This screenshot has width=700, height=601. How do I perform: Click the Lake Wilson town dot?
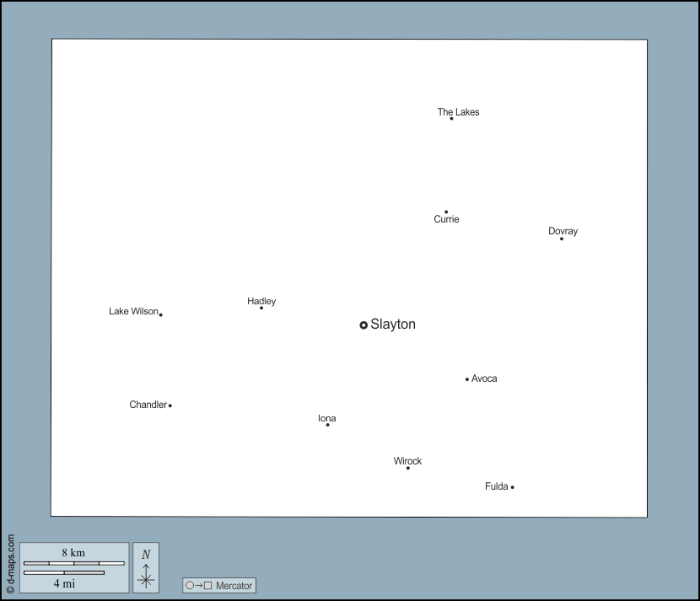click(x=161, y=314)
